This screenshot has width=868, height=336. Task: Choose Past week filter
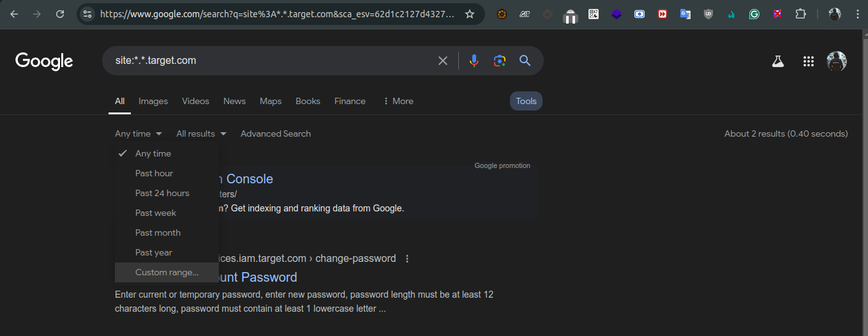[167, 213]
